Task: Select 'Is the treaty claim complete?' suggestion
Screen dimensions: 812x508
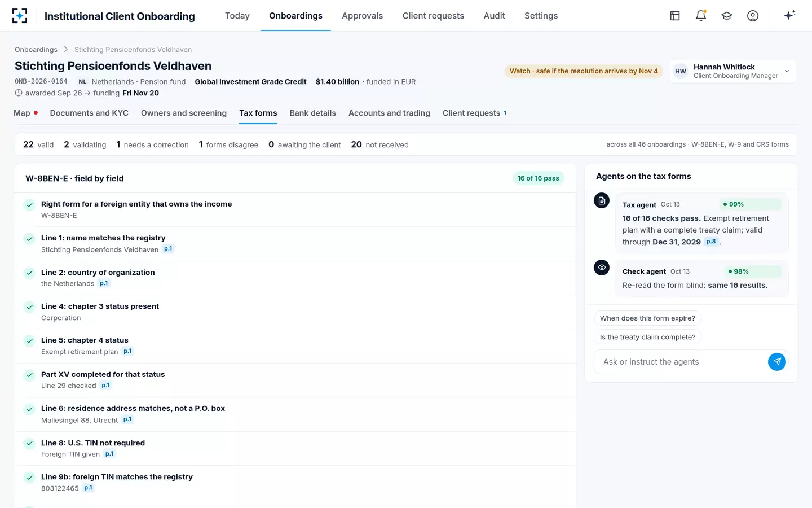Action: click(647, 337)
